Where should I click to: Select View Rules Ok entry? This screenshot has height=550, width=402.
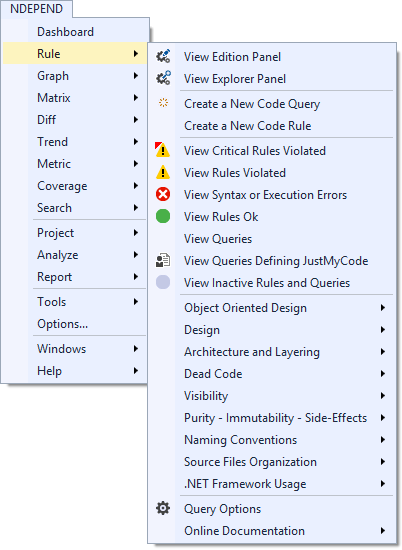pyautogui.click(x=221, y=217)
